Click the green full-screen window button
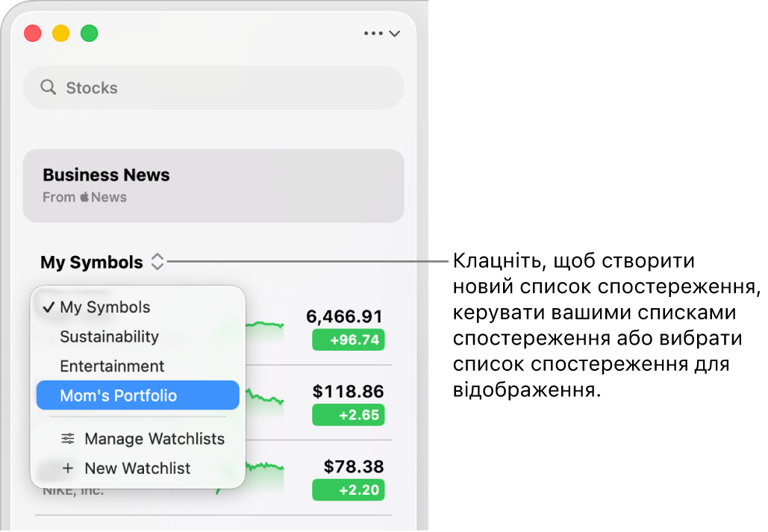The width and height of the screenshot is (768, 532). [89, 34]
